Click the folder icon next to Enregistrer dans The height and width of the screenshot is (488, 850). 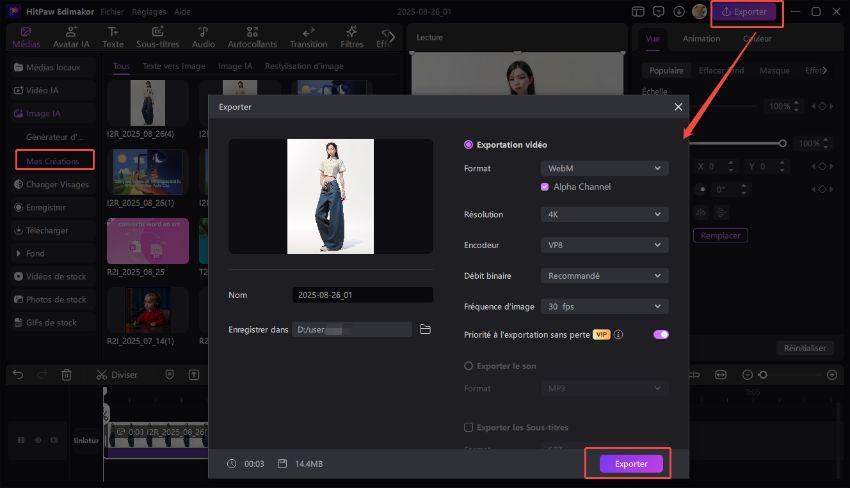tap(425, 329)
